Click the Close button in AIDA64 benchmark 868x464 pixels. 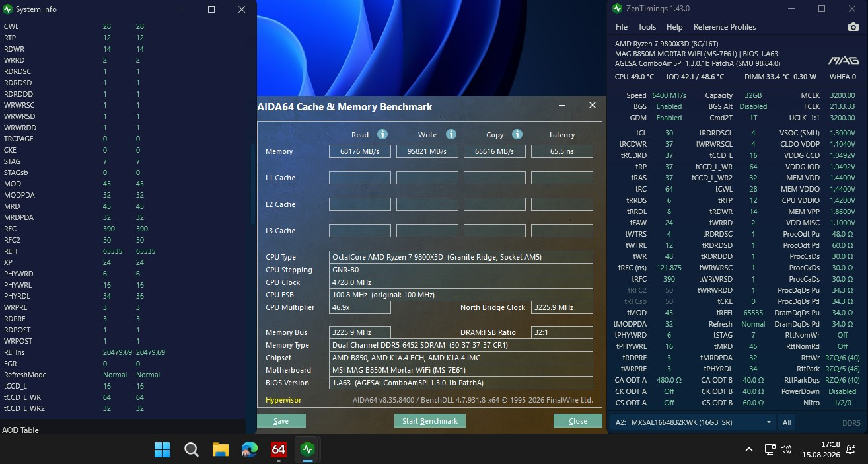point(578,421)
